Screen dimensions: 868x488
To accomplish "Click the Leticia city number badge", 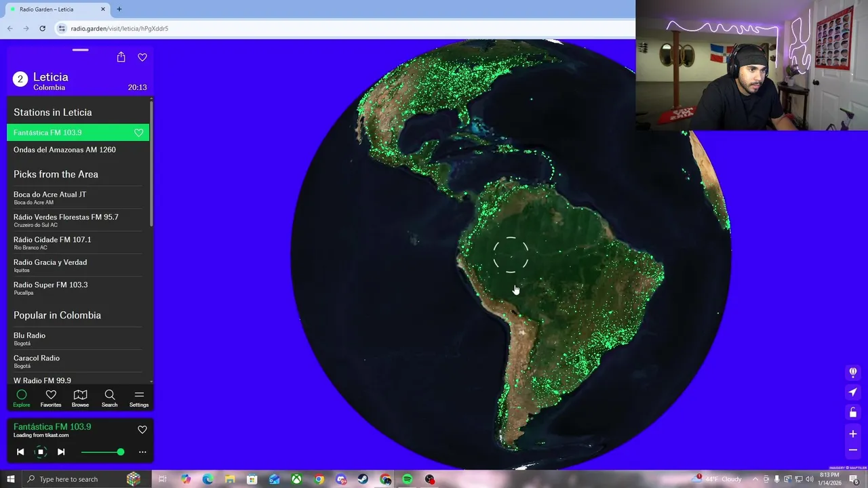I will [x=20, y=79].
